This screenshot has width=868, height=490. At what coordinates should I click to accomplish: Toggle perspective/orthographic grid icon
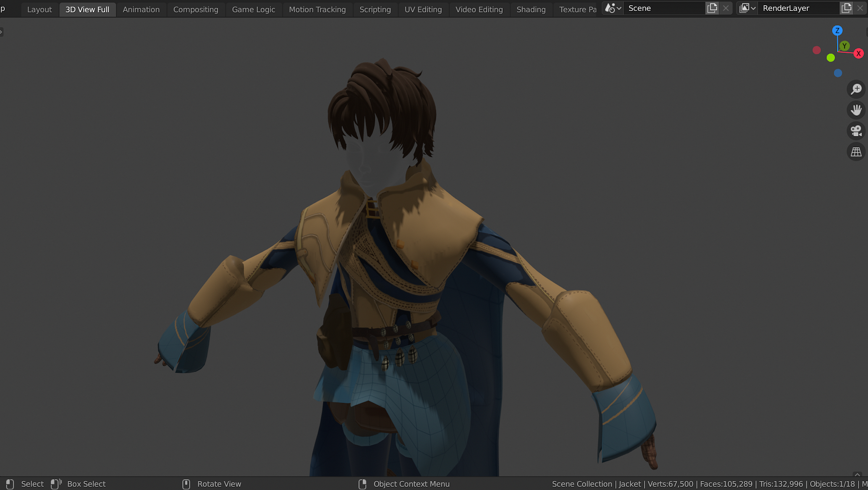[856, 152]
